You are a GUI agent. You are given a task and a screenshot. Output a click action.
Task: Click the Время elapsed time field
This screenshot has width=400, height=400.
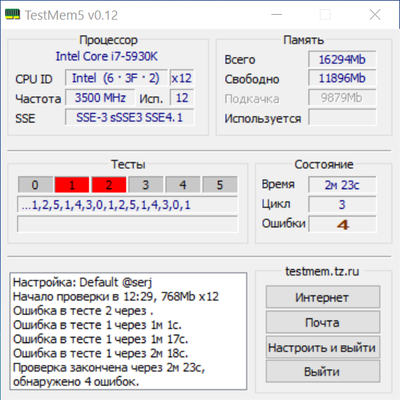[x=342, y=185]
